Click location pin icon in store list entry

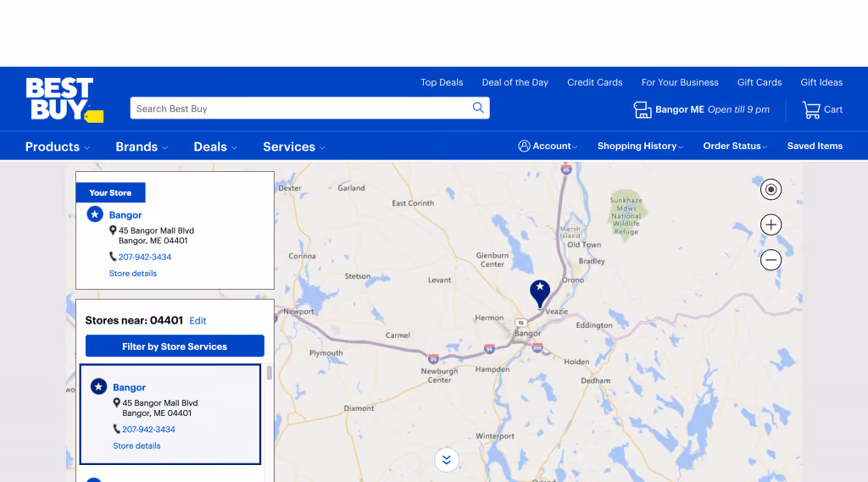[117, 403]
